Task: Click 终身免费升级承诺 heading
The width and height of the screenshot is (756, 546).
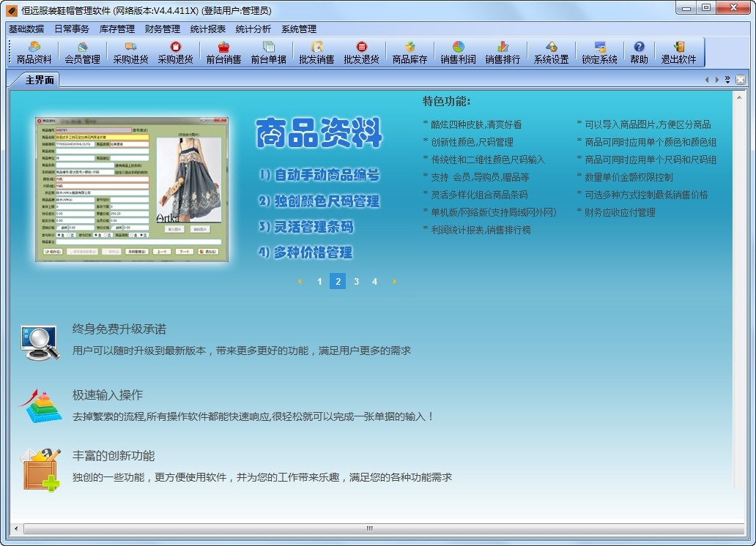Action: [119, 329]
